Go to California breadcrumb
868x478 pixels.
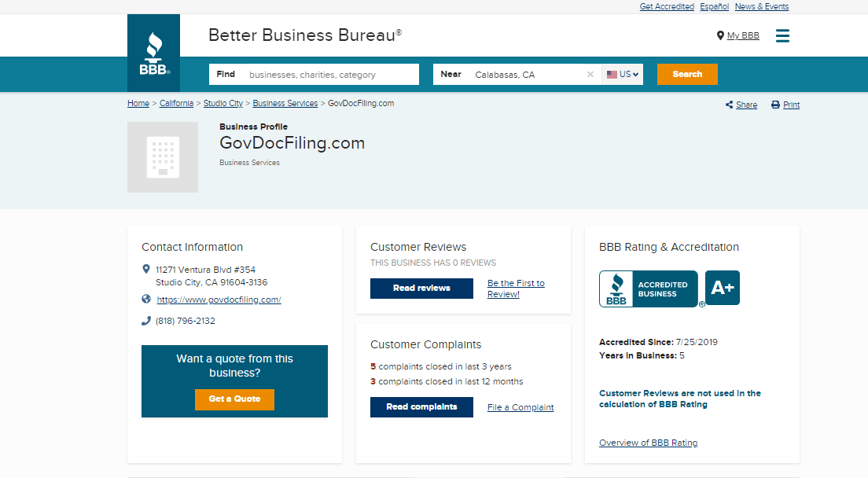[176, 104]
